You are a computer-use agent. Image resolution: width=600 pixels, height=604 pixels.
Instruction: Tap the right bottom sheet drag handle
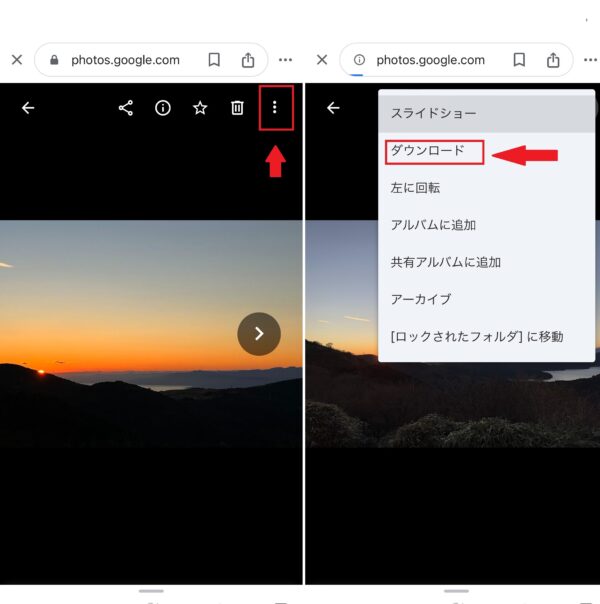[x=456, y=591]
